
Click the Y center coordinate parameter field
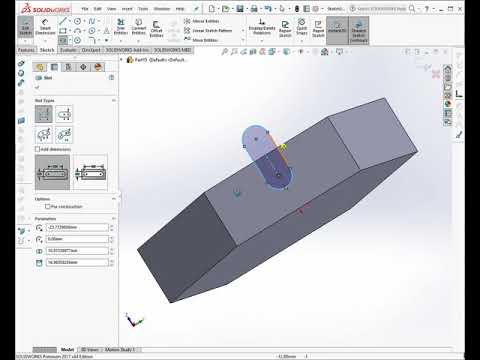[x=77, y=239]
